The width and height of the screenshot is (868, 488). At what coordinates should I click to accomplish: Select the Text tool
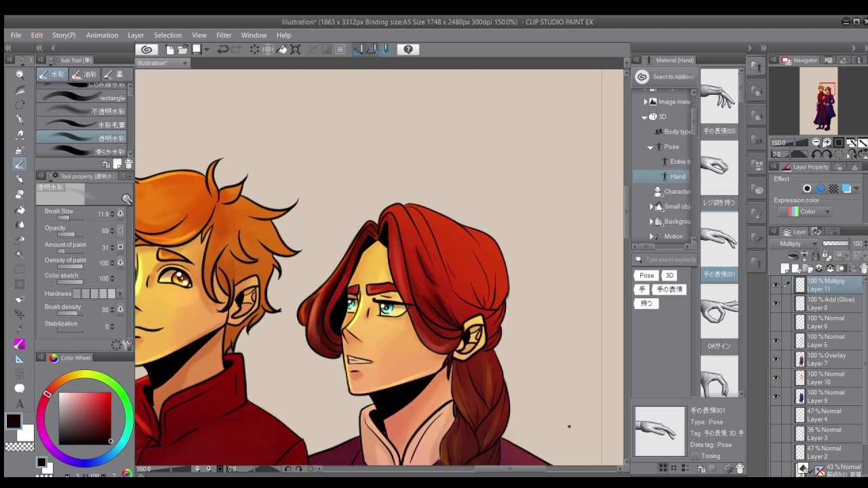(x=20, y=404)
